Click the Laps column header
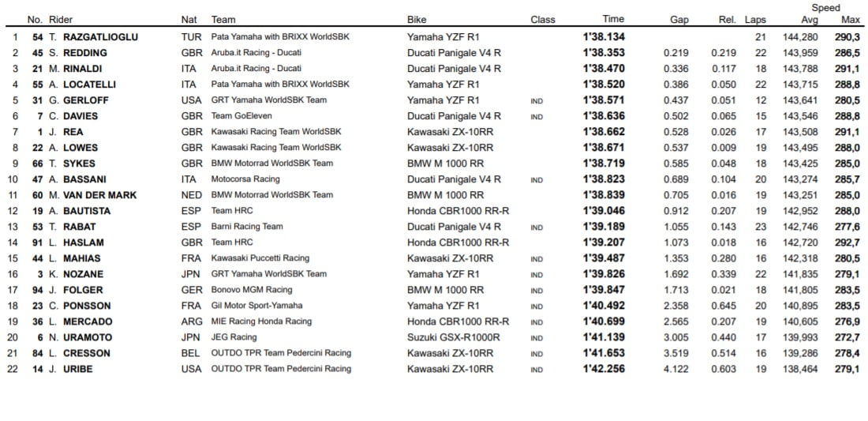This screenshot has width=868, height=421. coord(755,20)
